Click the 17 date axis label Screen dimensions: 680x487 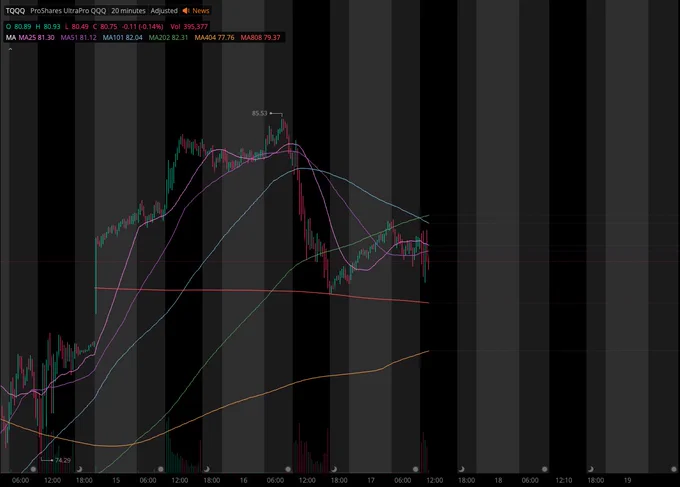pos(371,480)
